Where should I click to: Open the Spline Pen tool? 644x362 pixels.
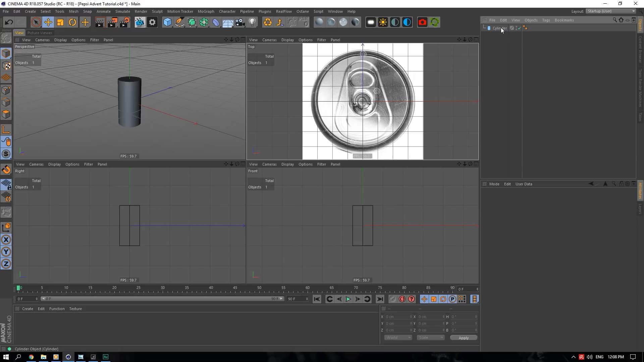tap(180, 22)
